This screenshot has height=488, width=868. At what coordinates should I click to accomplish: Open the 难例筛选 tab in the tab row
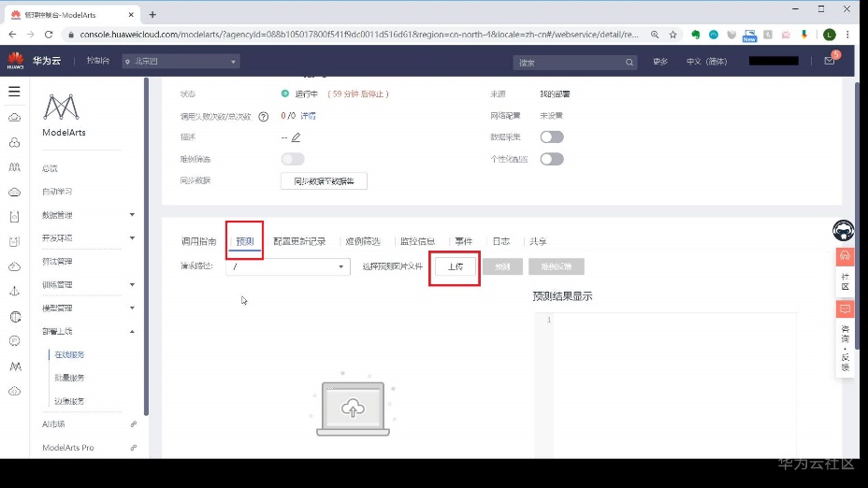pyautogui.click(x=363, y=241)
